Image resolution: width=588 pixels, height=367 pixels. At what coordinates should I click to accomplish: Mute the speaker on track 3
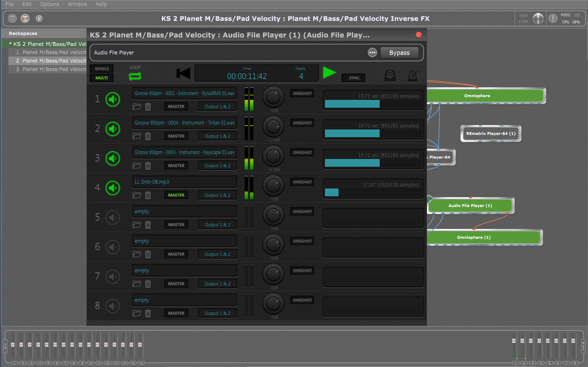pyautogui.click(x=113, y=158)
